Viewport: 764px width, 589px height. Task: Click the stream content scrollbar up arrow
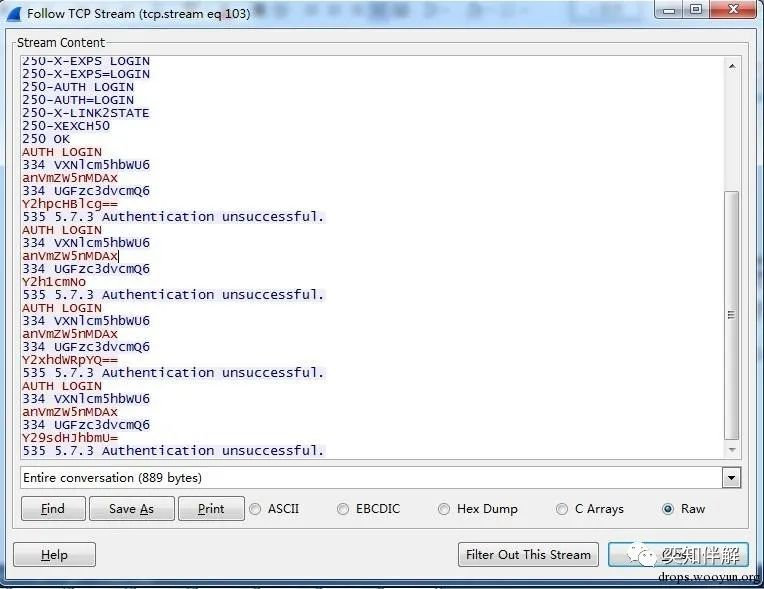point(732,66)
